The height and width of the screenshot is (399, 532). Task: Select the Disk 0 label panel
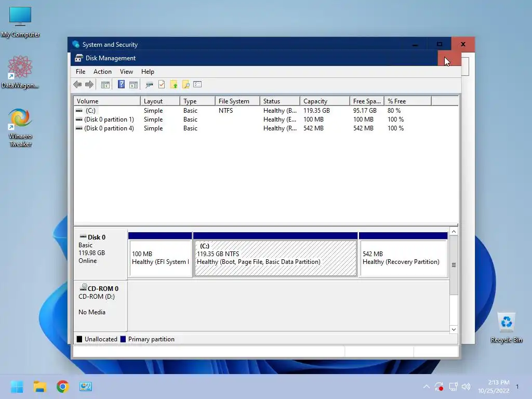pos(100,254)
